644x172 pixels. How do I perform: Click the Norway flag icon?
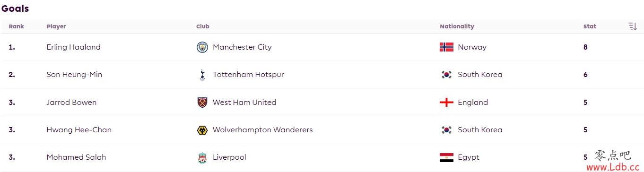(x=446, y=47)
